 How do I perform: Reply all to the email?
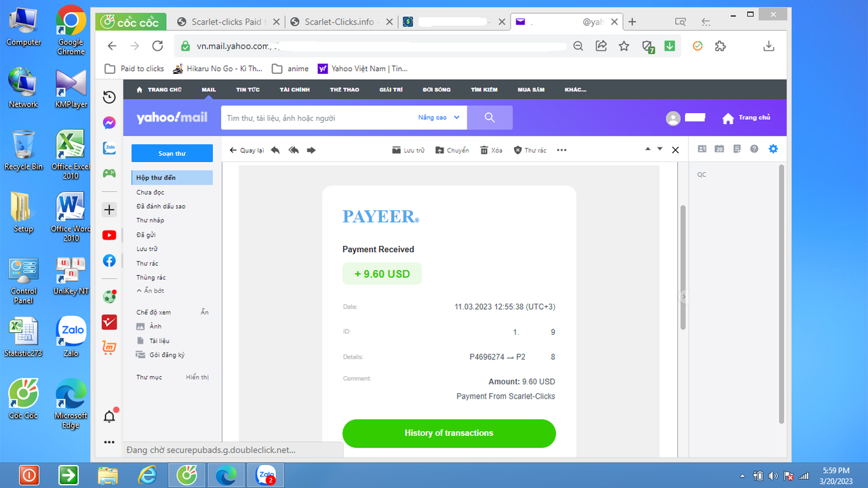(x=294, y=150)
